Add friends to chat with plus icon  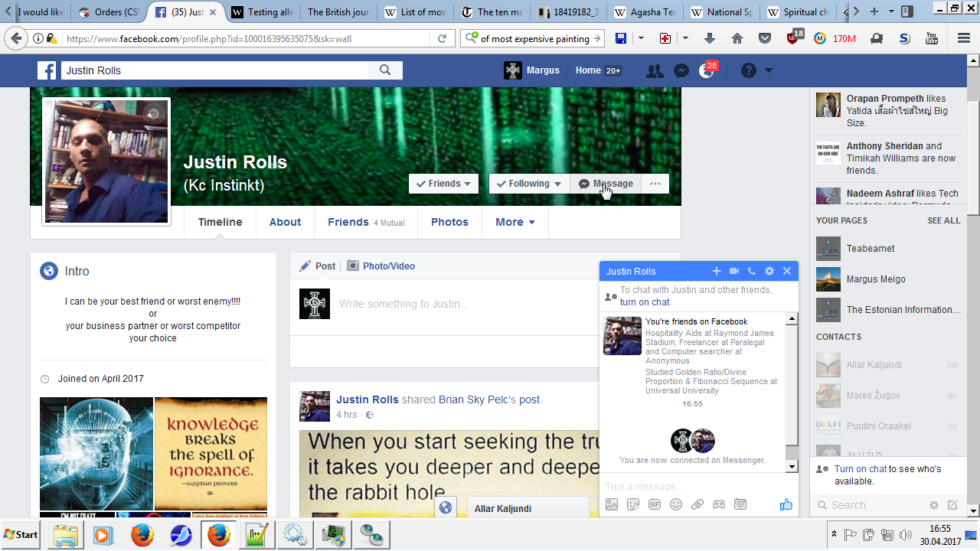tap(717, 271)
